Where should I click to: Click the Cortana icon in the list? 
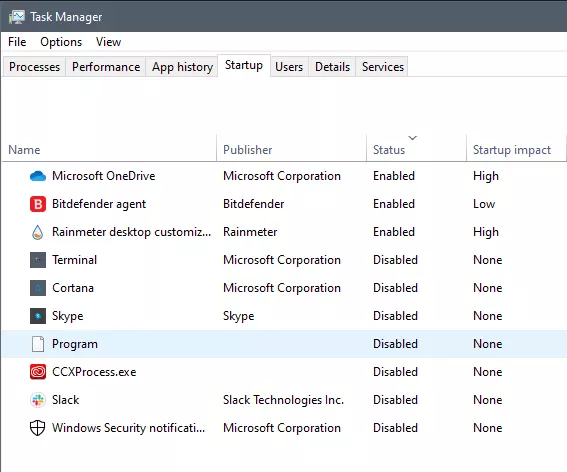tap(38, 288)
